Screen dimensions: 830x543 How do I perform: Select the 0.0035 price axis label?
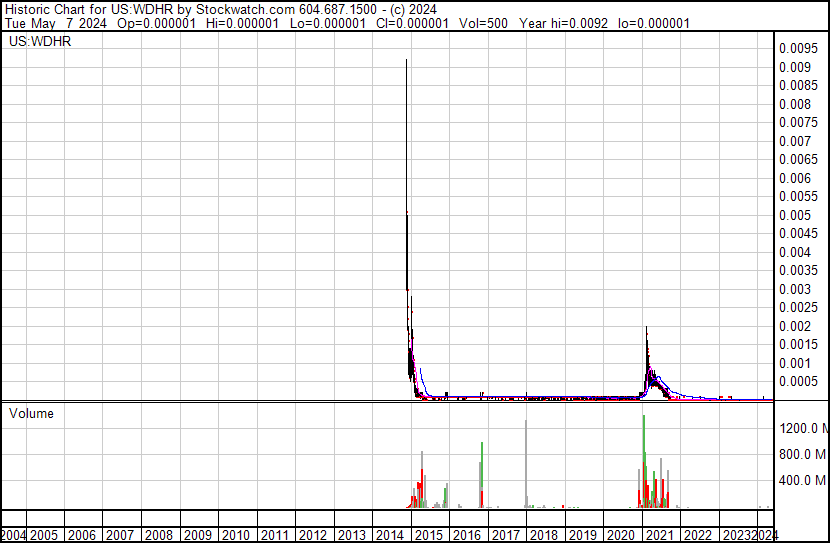(x=798, y=271)
